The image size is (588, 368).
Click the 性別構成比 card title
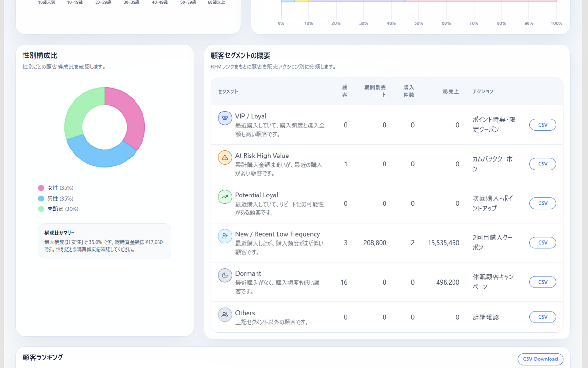click(40, 55)
